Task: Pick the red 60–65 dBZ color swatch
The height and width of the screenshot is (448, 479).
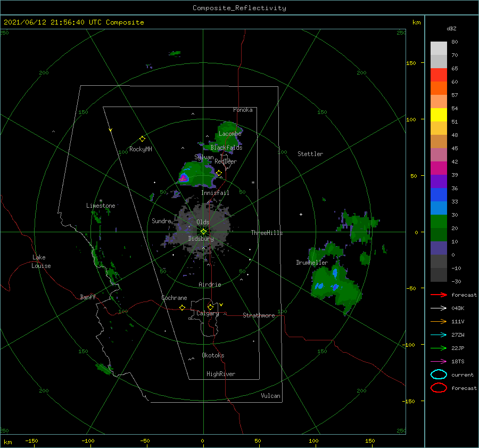Action: pos(439,75)
